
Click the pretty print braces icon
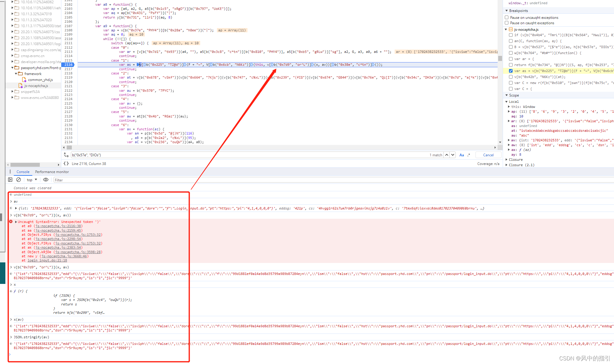pyautogui.click(x=66, y=163)
